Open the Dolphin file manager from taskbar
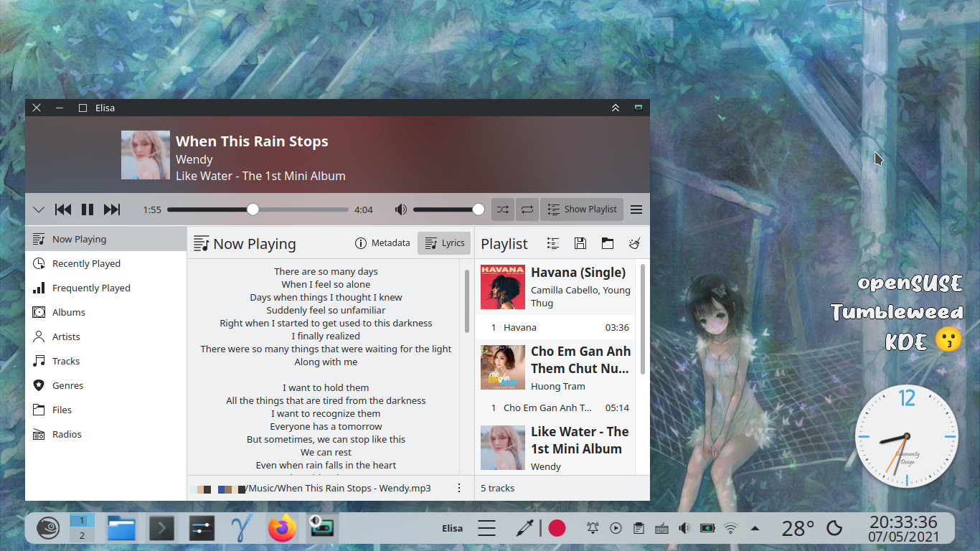Image resolution: width=980 pixels, height=551 pixels. tap(121, 529)
